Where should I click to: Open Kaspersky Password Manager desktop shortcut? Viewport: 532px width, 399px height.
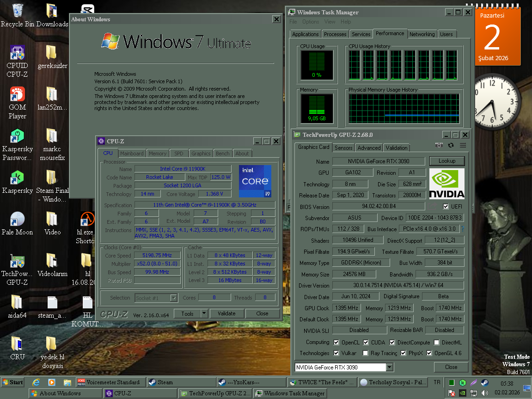tap(17, 145)
